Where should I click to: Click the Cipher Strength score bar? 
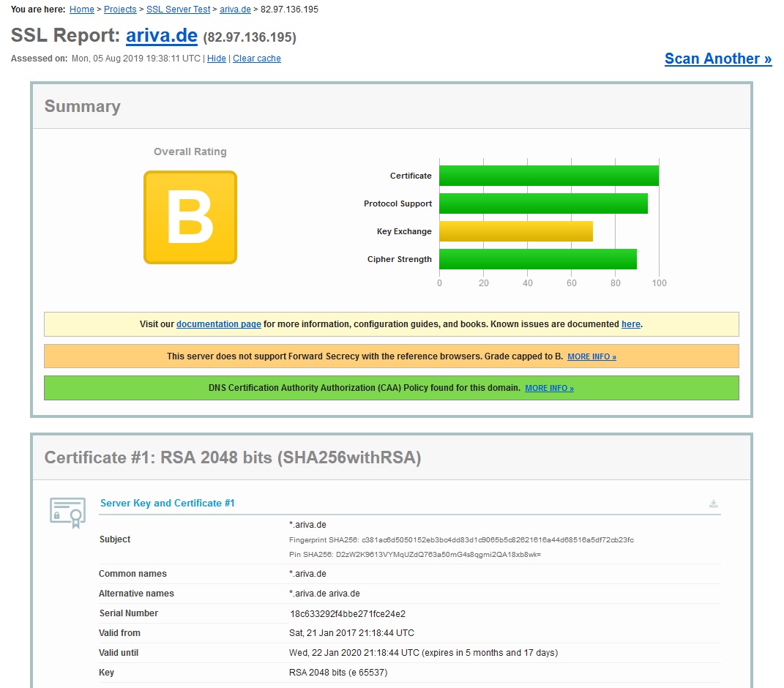point(537,259)
